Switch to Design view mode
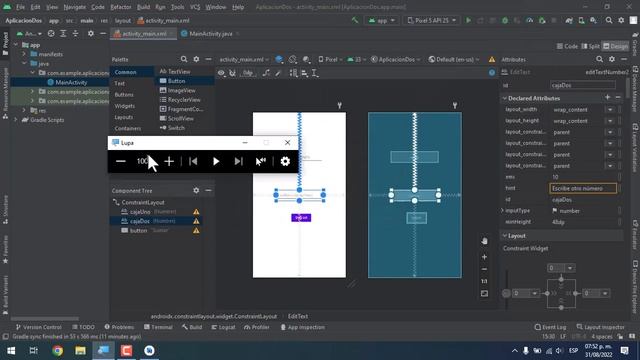640x360 pixels. 616,46
